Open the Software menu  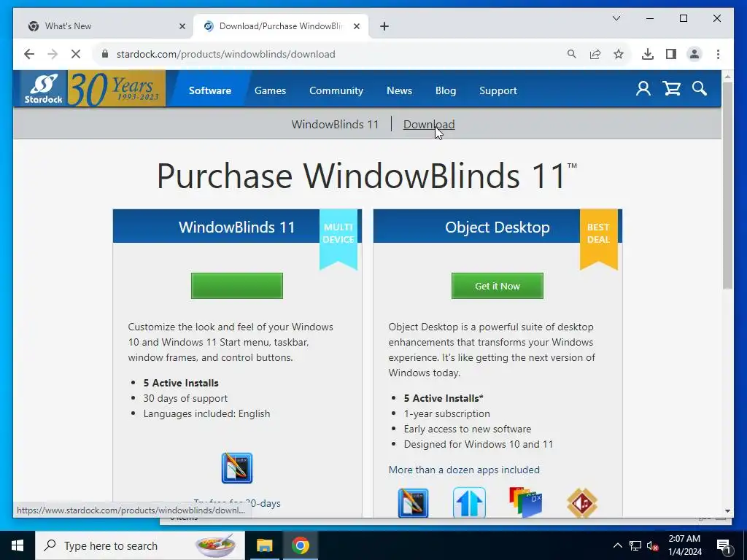point(209,90)
